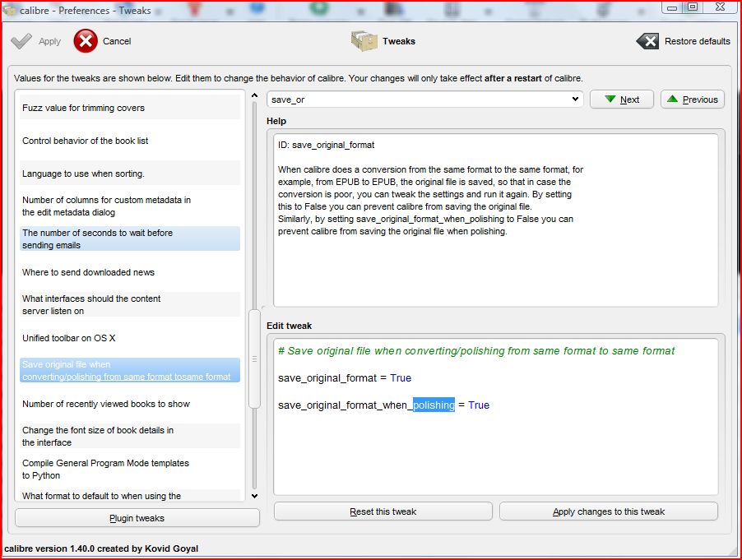
Task: Click the green up arrow on Previous
Action: point(672,99)
